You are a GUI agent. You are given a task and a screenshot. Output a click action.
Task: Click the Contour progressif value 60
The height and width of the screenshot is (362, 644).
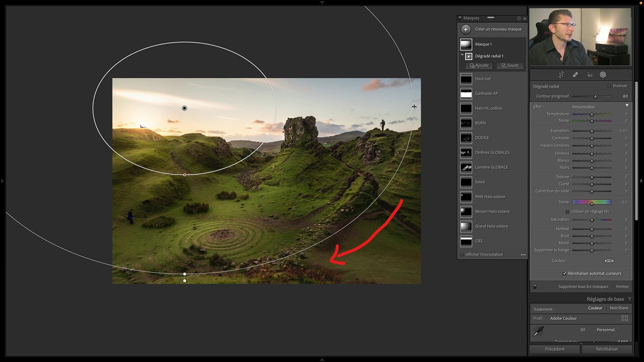point(625,96)
